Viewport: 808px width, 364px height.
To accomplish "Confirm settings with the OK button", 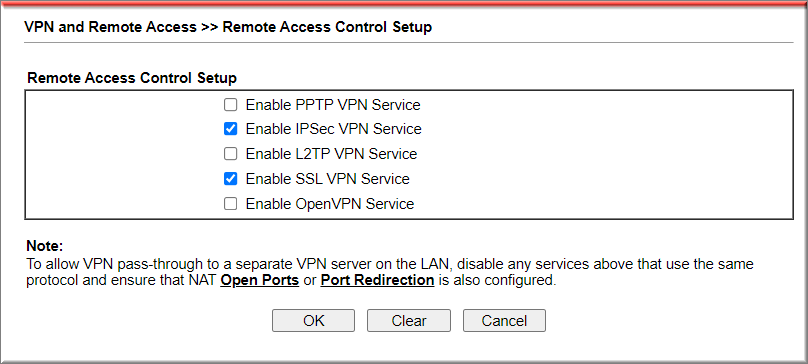I will [313, 321].
